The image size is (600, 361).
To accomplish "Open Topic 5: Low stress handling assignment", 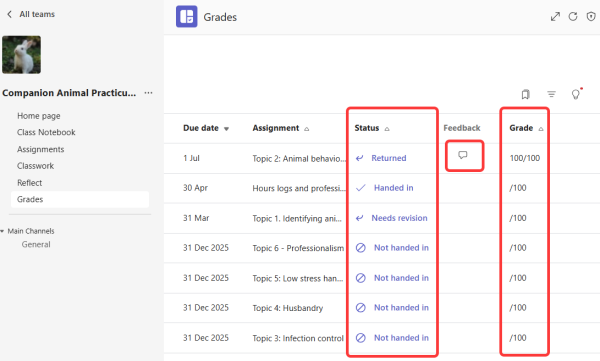I will click(x=298, y=278).
